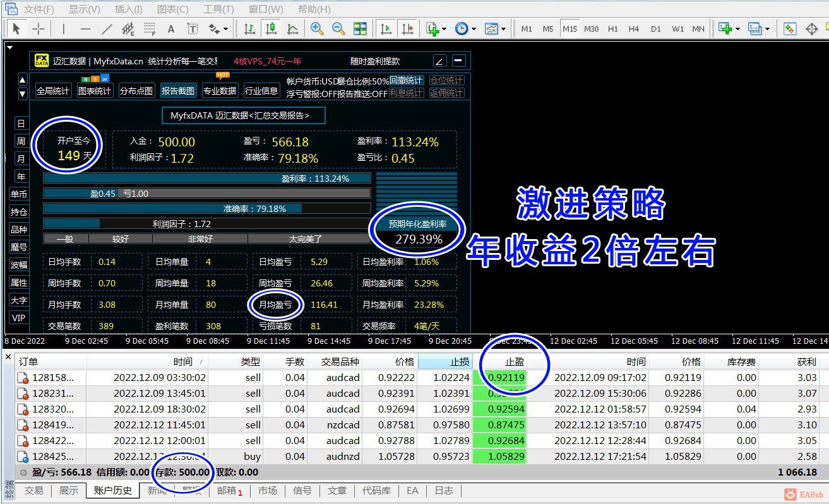Close the terminal panel with the X
829x504 pixels.
coord(8,358)
